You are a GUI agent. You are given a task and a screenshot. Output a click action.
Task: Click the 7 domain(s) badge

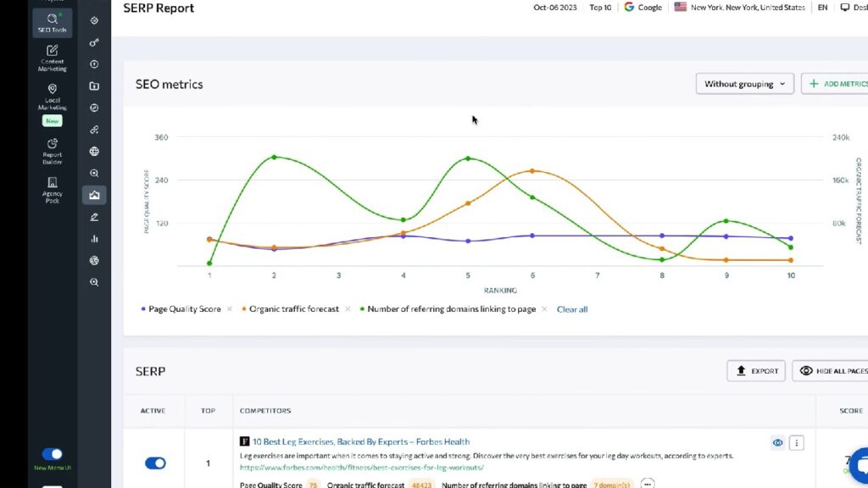tap(612, 485)
